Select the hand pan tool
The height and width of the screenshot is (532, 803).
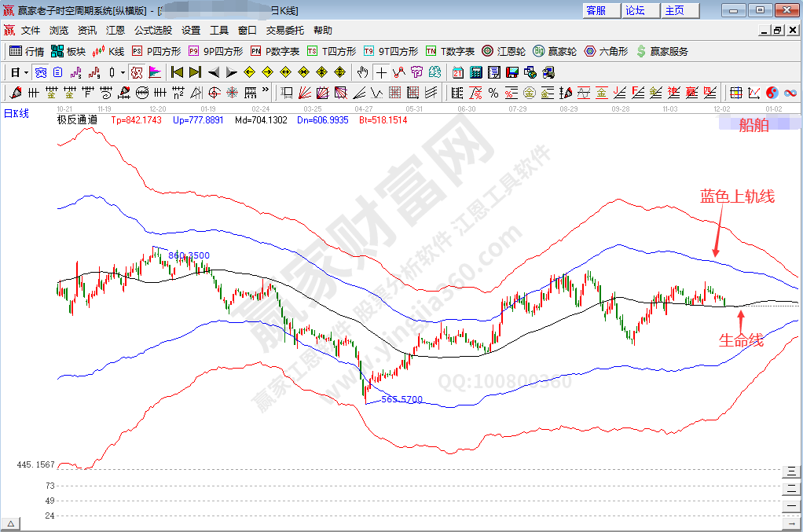click(x=362, y=72)
